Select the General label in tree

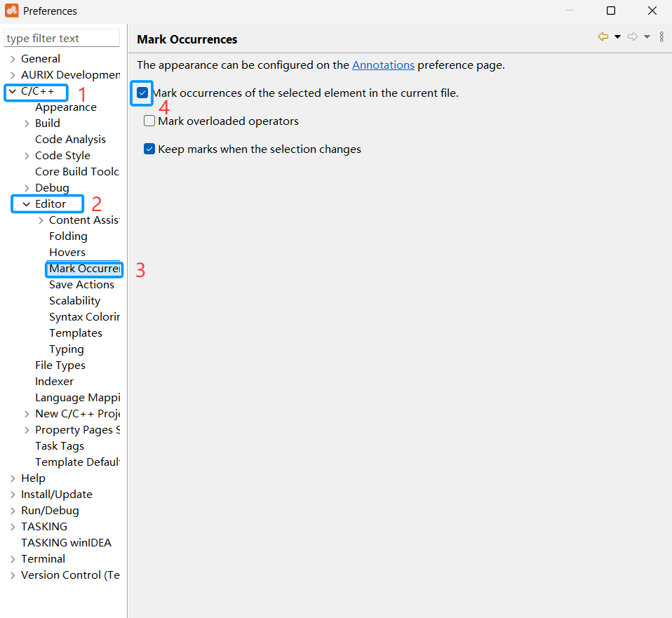(x=41, y=59)
